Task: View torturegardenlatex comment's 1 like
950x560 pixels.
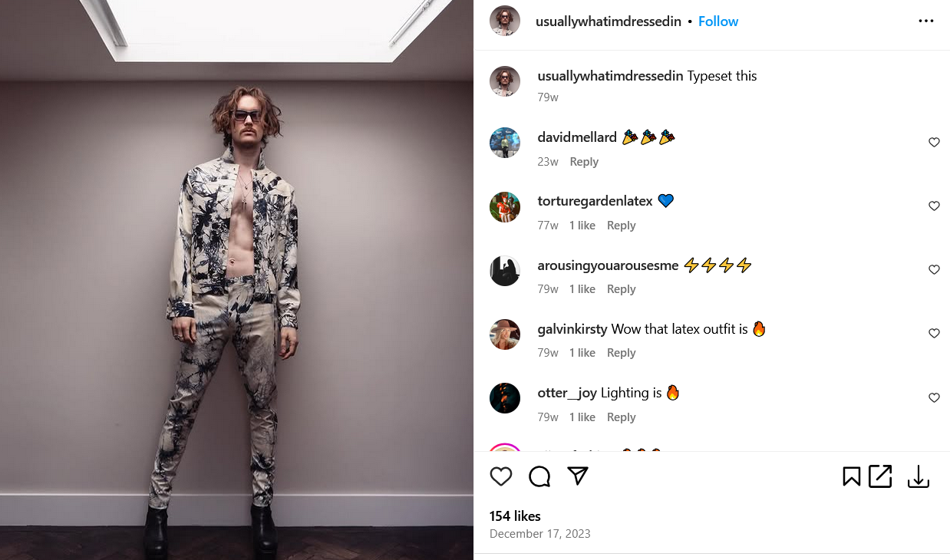Action: 582,226
